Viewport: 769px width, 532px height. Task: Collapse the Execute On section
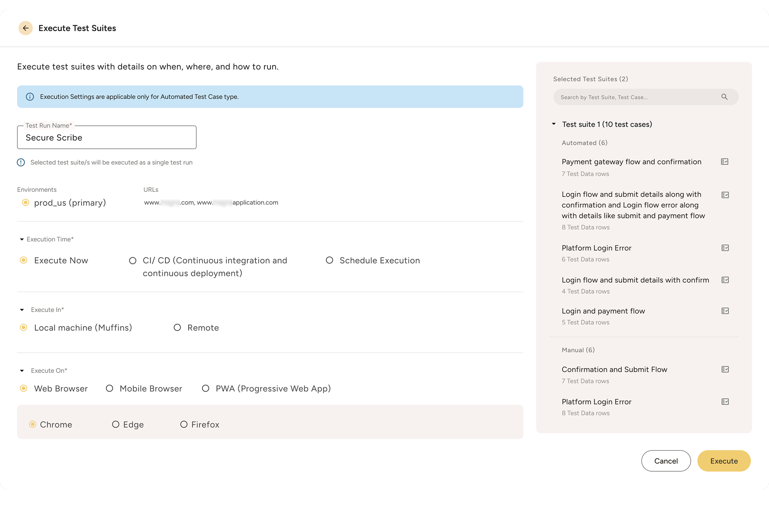[22, 370]
